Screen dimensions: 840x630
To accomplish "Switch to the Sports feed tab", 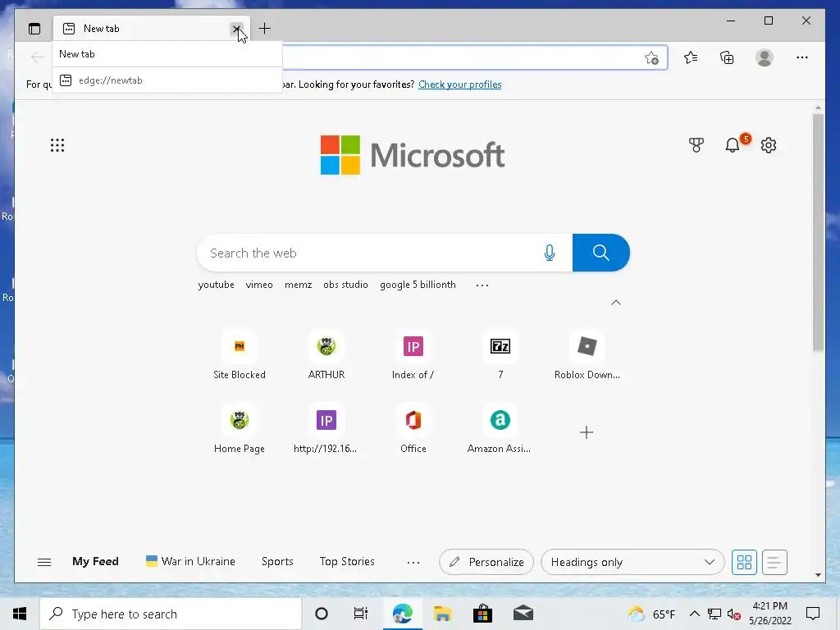I will [277, 561].
